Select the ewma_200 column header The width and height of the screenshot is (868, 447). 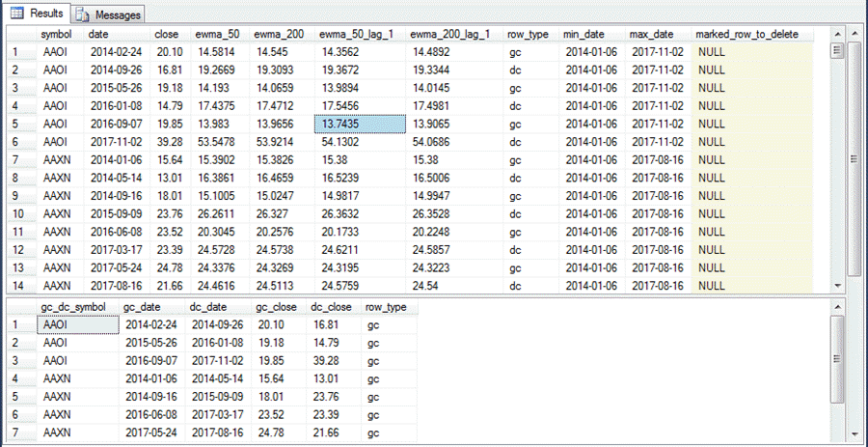(x=282, y=35)
